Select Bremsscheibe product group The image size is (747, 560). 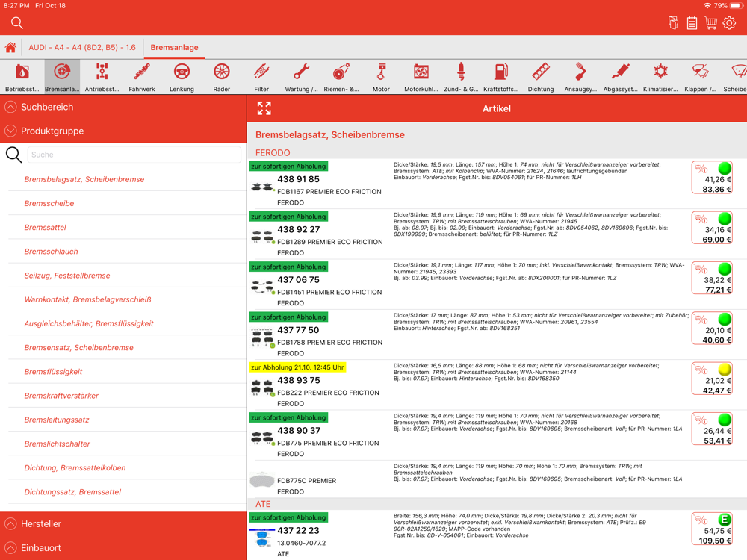click(49, 203)
